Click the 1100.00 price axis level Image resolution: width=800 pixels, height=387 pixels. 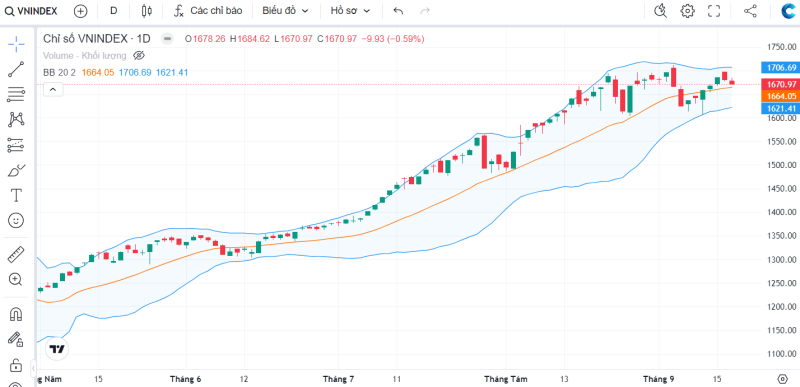782,354
